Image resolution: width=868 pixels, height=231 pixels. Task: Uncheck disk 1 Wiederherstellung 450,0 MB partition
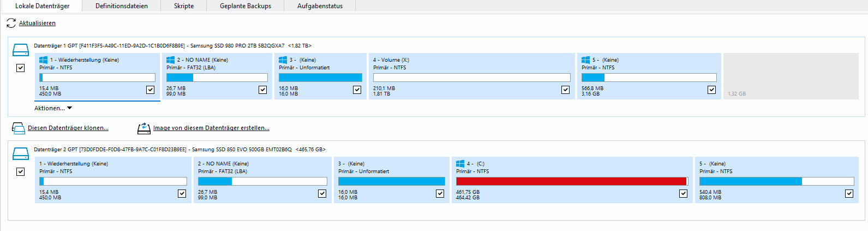[151, 90]
